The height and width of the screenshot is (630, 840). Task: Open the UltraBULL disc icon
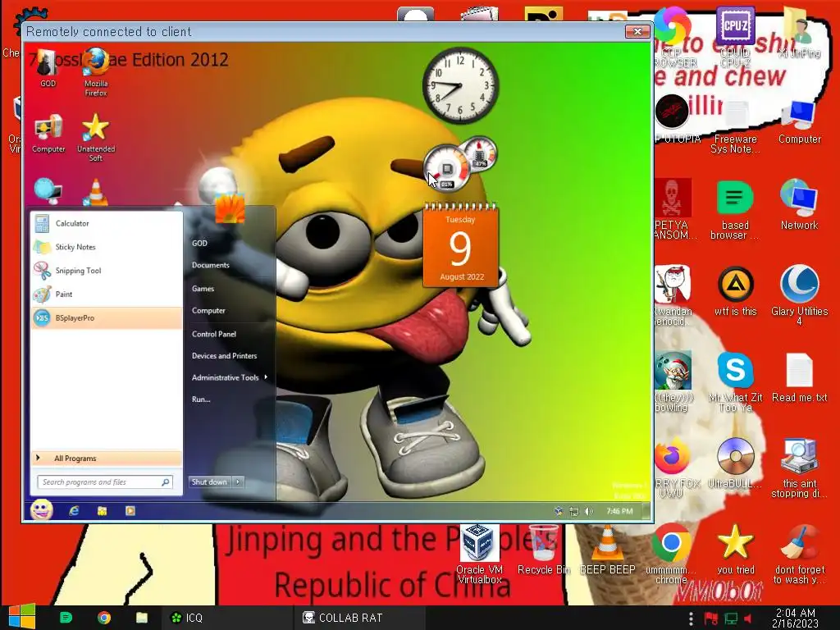coord(735,463)
